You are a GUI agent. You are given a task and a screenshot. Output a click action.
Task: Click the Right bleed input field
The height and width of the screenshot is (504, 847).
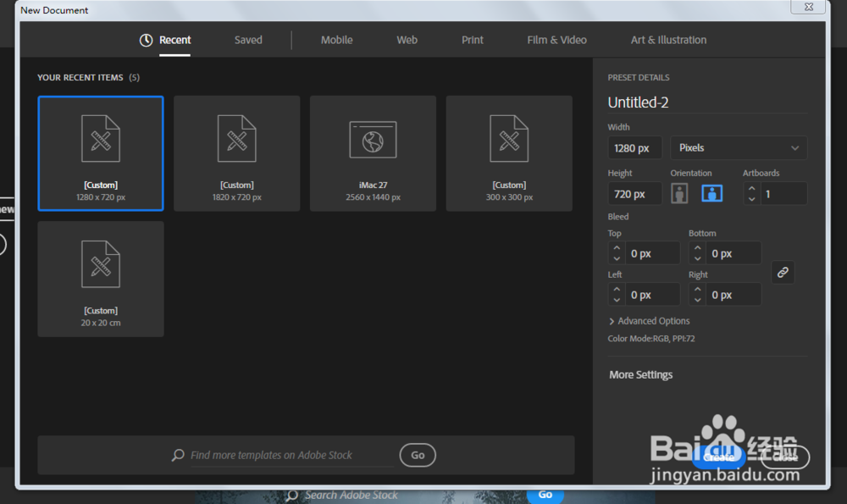tap(734, 295)
